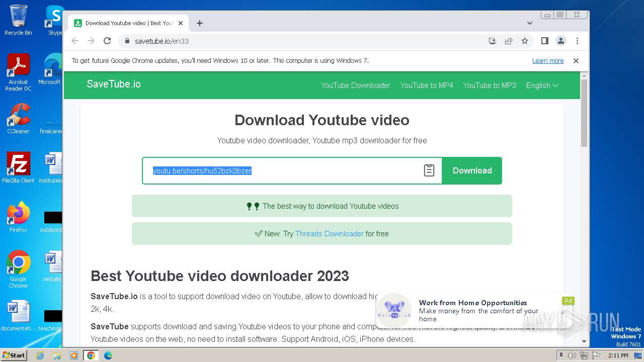Click the install app icon in address bar
644x362 pixels.
coord(493,41)
